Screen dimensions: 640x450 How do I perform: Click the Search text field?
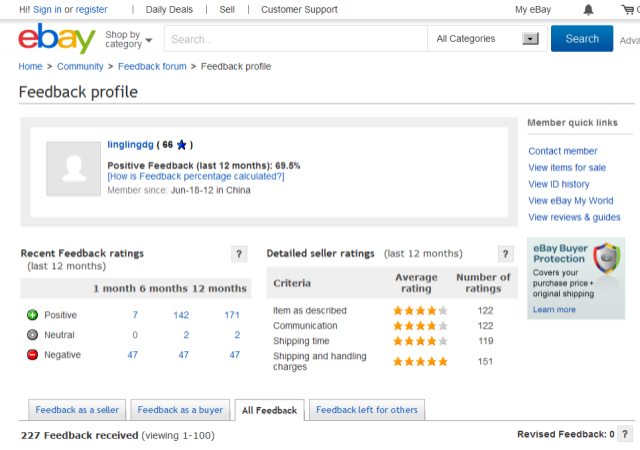[296, 39]
